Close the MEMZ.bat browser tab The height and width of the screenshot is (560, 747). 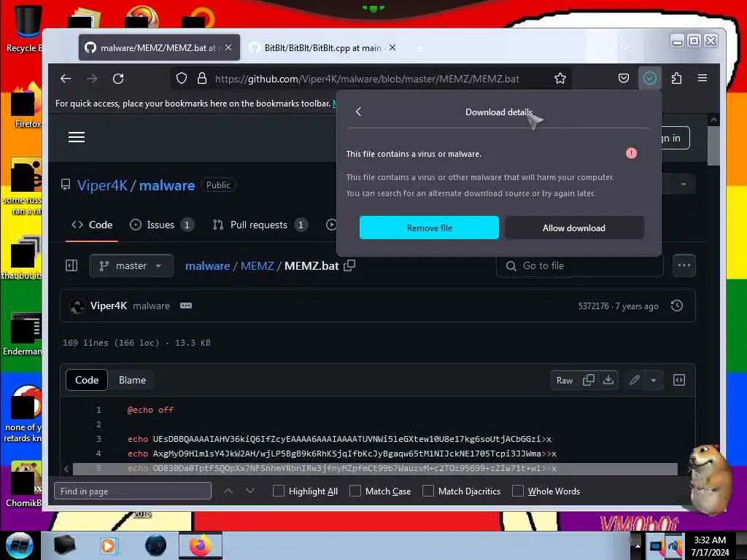click(228, 47)
